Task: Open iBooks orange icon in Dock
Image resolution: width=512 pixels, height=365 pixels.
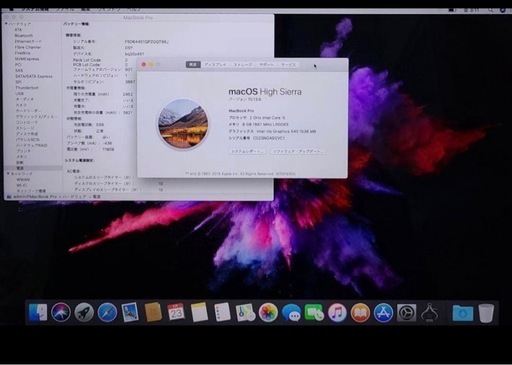Action: coord(360,312)
